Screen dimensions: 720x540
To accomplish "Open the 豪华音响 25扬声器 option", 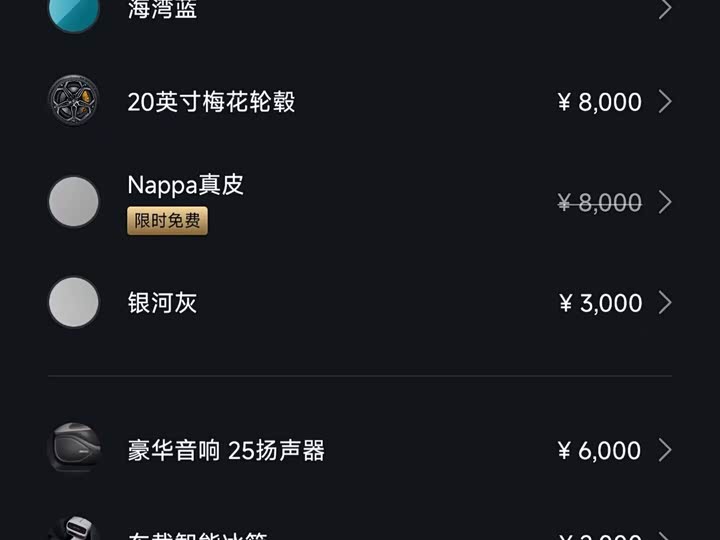I will click(x=226, y=450).
